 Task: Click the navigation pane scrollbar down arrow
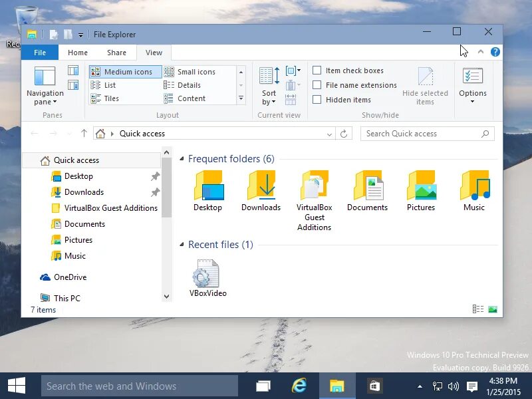click(167, 297)
